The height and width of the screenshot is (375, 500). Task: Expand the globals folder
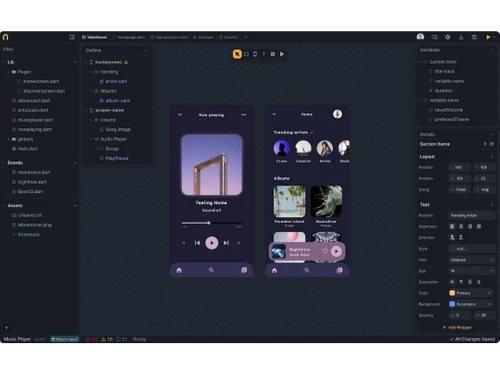tap(9, 139)
